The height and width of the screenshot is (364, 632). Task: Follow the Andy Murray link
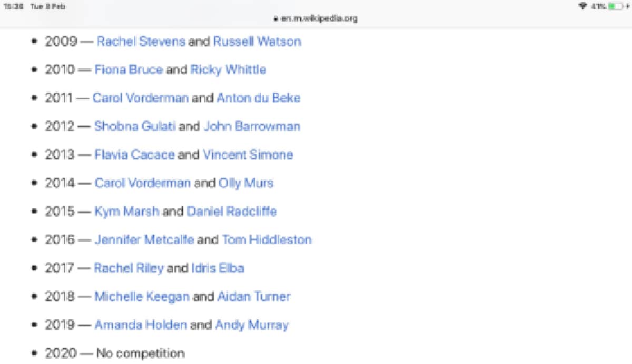[252, 326]
